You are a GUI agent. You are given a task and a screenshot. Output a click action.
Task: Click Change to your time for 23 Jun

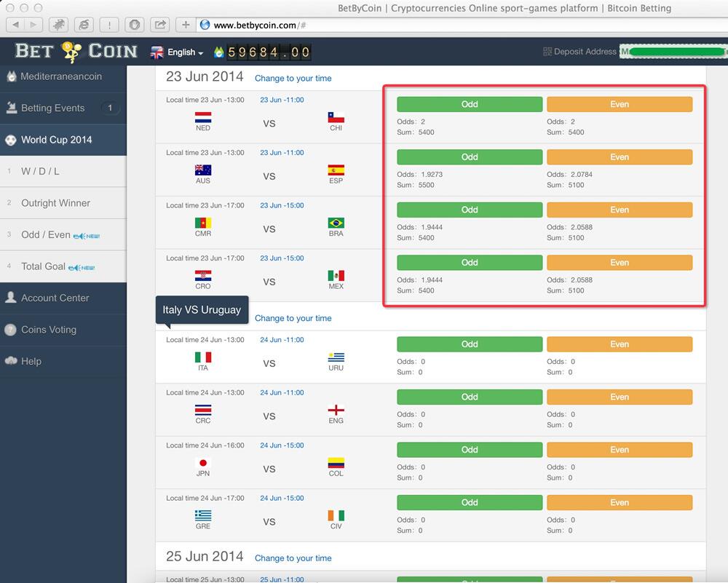coord(293,79)
